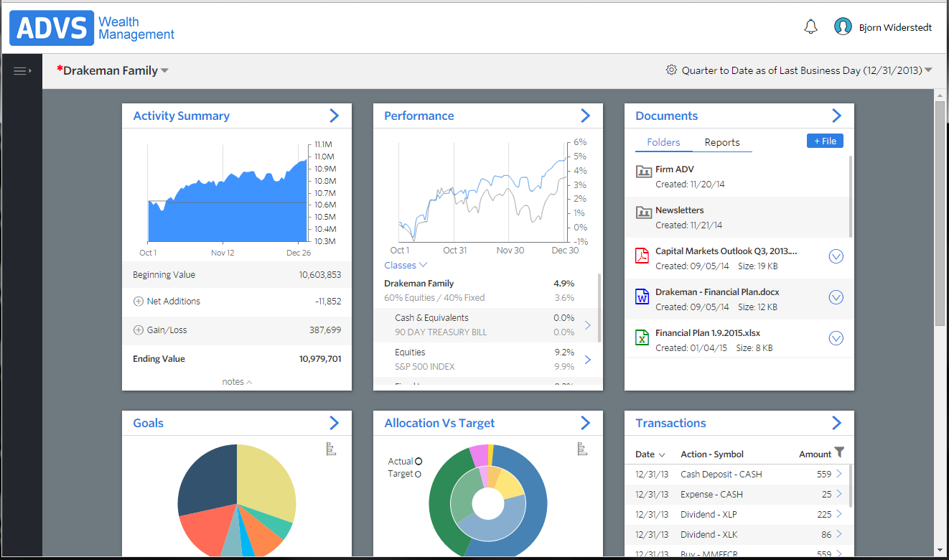The image size is (949, 560).
Task: Click the Activity Summary title link
Action: click(181, 116)
